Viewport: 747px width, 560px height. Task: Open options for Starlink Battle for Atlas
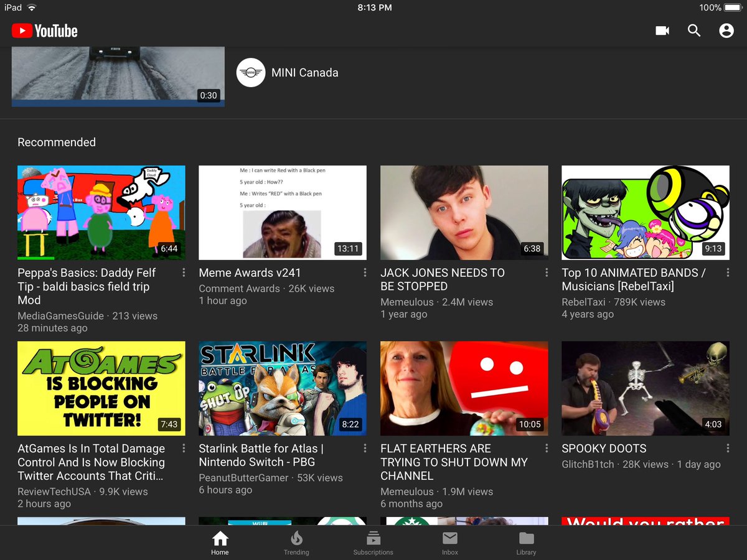click(365, 448)
